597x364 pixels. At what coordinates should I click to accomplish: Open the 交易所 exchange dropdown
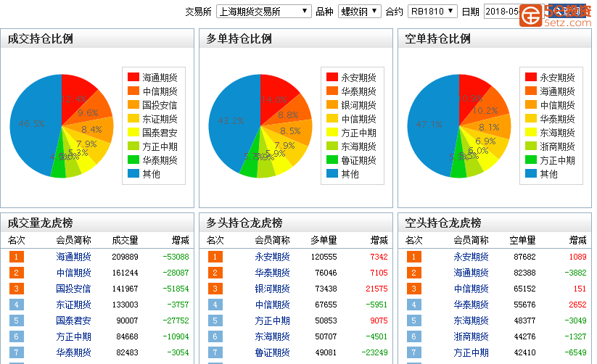pos(263,12)
